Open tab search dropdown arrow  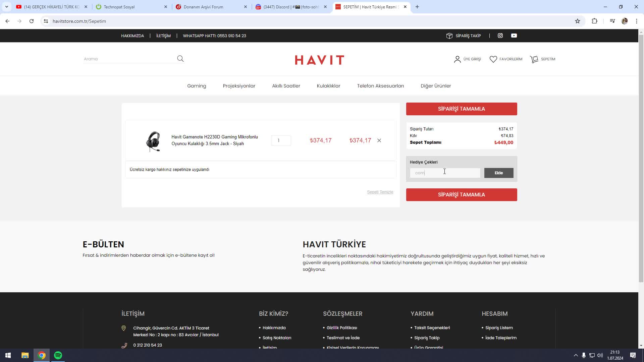7,7
